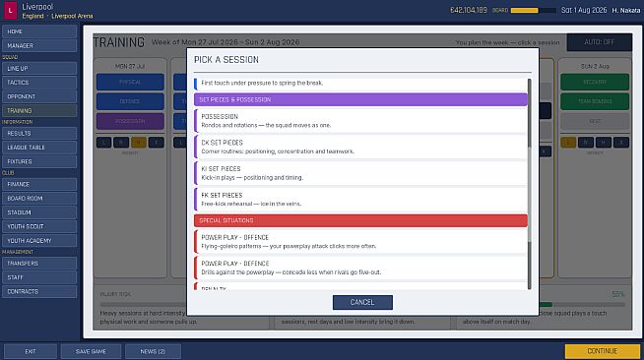Open the STAFF screen

[39, 277]
